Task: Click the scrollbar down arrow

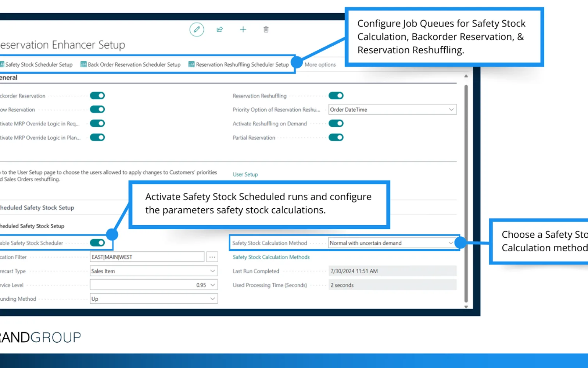Action: coord(466,307)
